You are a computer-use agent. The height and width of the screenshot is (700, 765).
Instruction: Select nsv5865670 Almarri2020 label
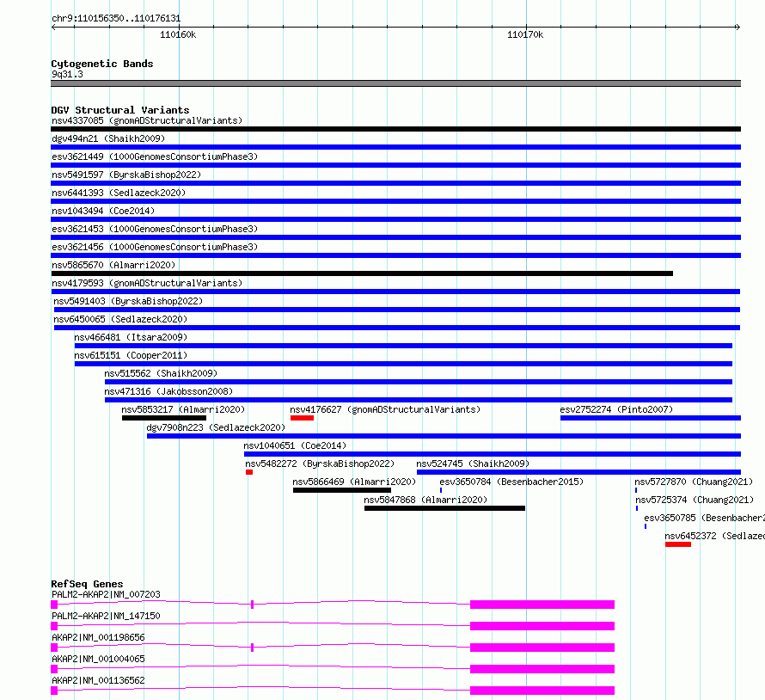(113, 265)
